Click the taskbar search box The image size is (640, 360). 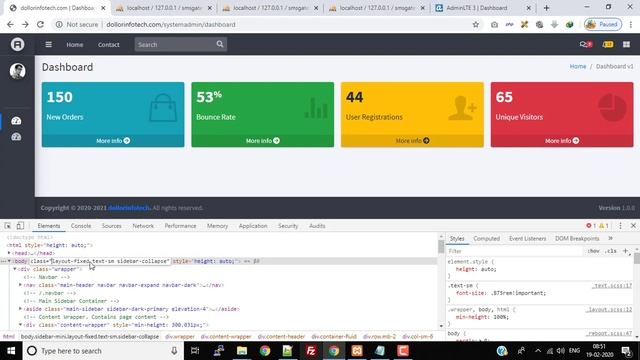point(102,351)
